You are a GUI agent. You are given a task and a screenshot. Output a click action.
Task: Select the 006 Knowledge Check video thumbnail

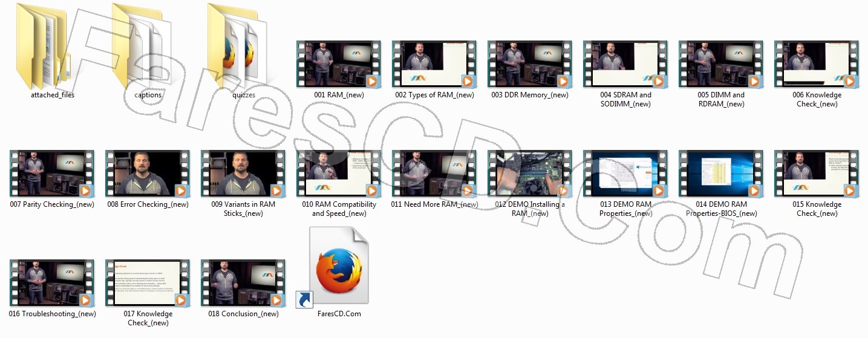[817, 64]
